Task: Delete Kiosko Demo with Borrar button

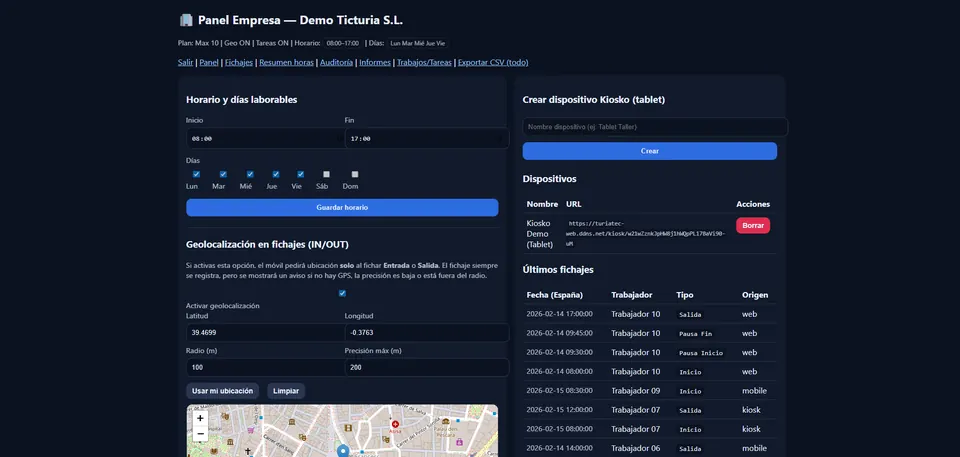Action: 753,225
